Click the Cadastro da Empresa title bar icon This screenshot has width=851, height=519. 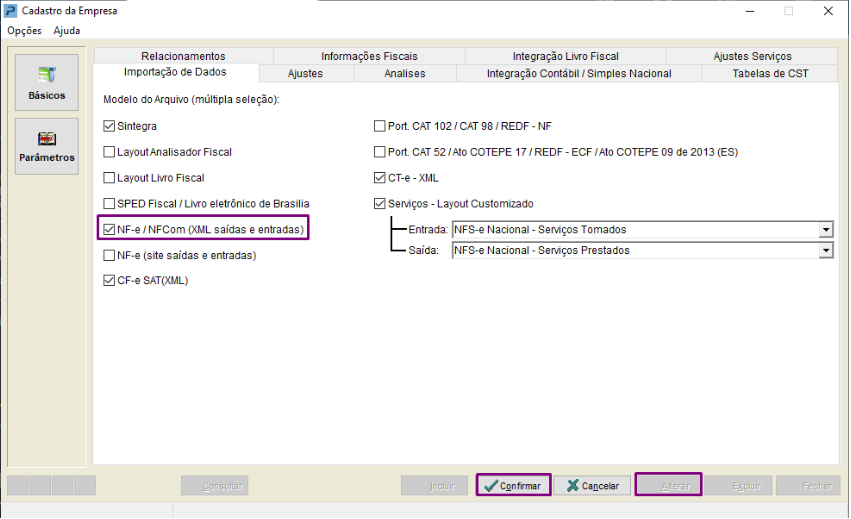10,11
